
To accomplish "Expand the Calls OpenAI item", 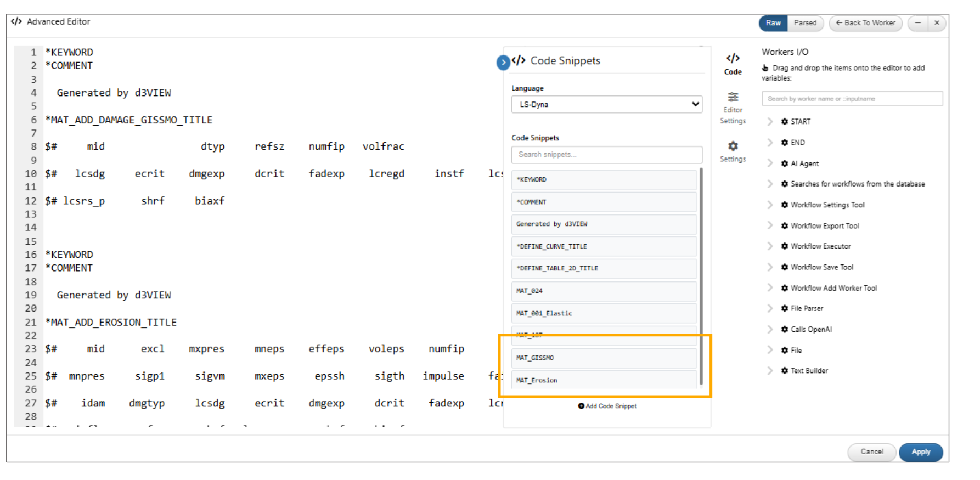I will point(770,329).
